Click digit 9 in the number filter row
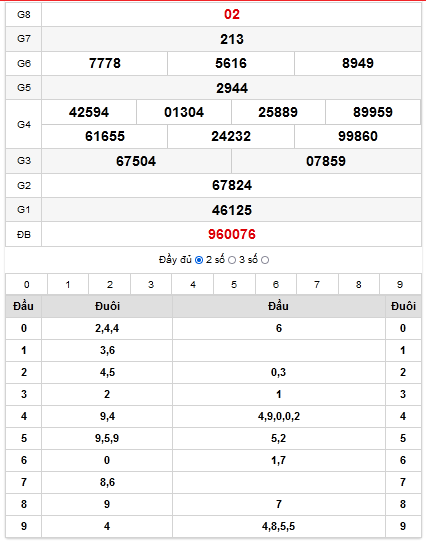426x544 pixels. tap(400, 284)
